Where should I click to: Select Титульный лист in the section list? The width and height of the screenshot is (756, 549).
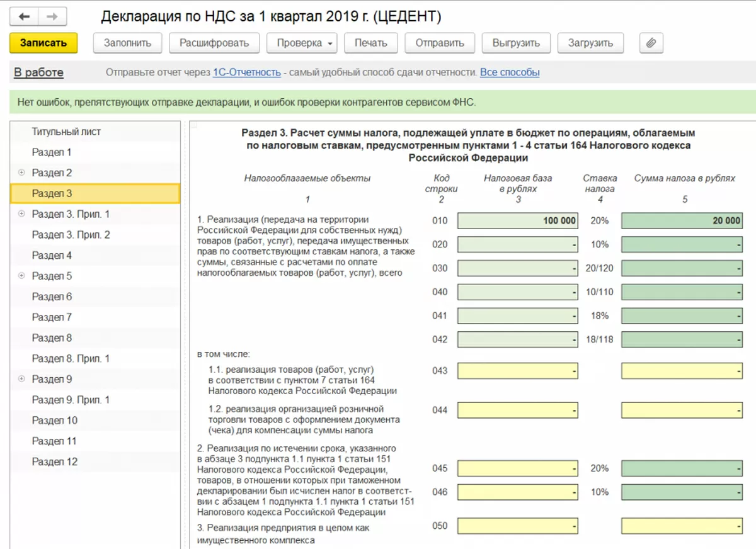[66, 132]
